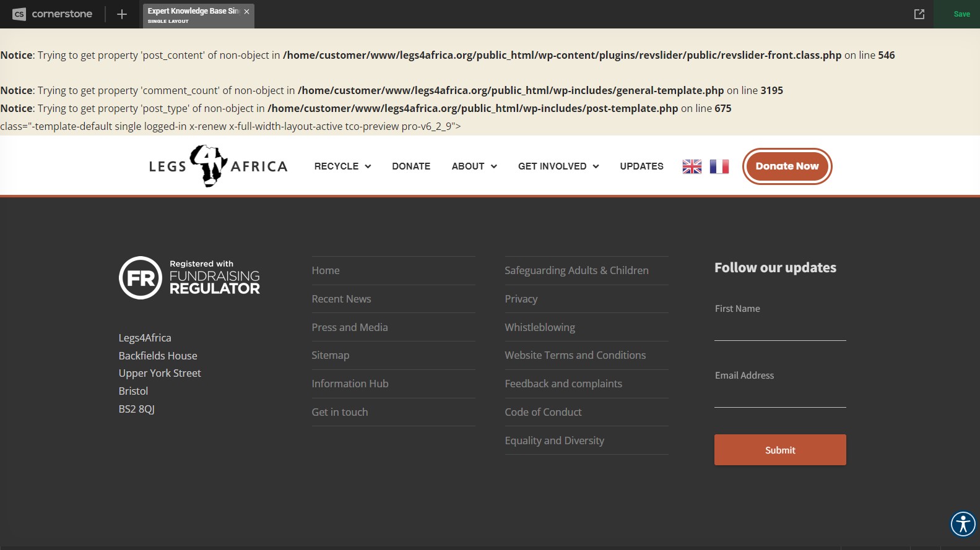
Task: Open a new tab with plus icon
Action: (122, 14)
